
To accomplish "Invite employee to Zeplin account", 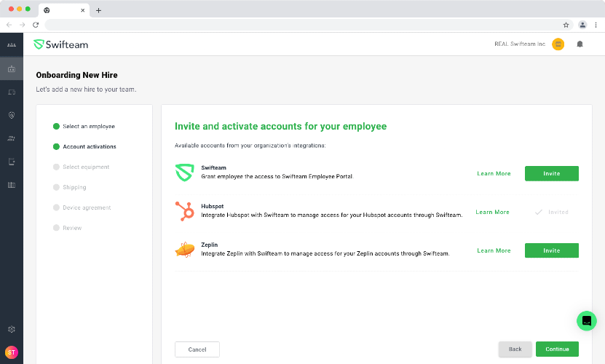I will point(551,250).
